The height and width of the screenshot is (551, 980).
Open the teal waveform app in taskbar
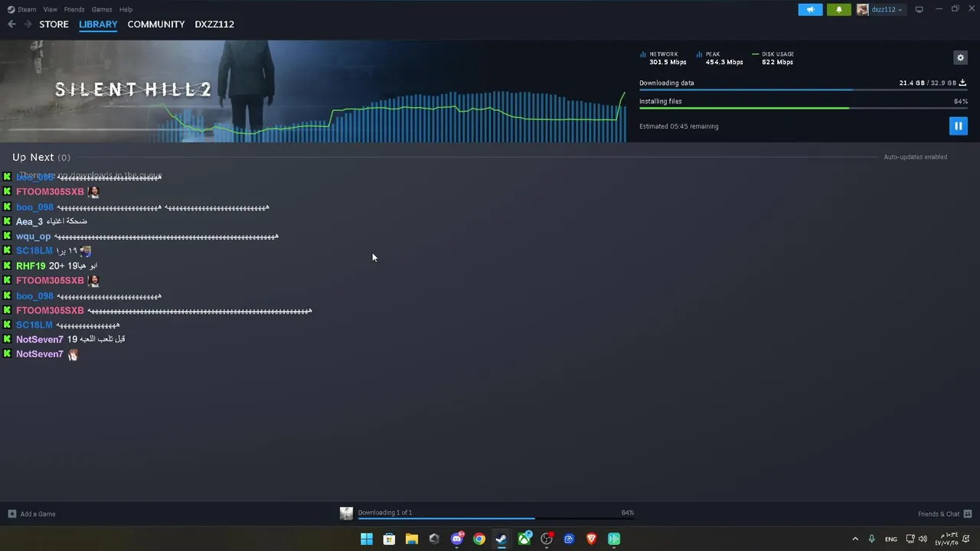614,539
